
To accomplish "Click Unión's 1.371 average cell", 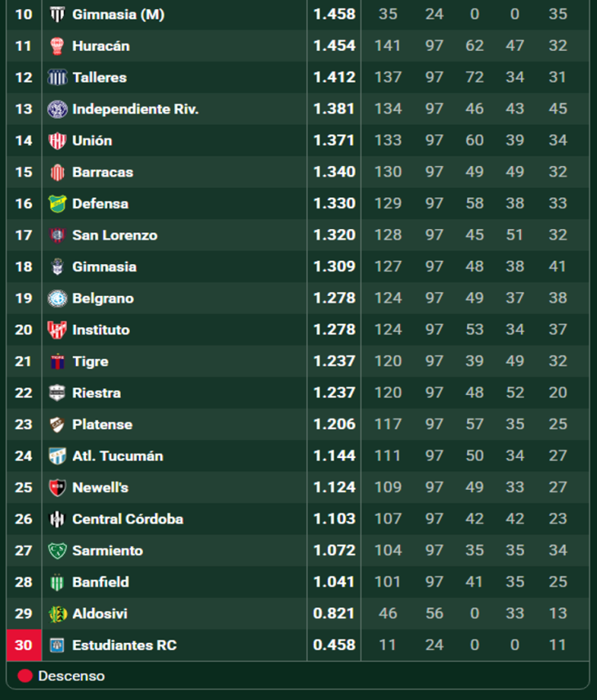I will click(x=334, y=141).
